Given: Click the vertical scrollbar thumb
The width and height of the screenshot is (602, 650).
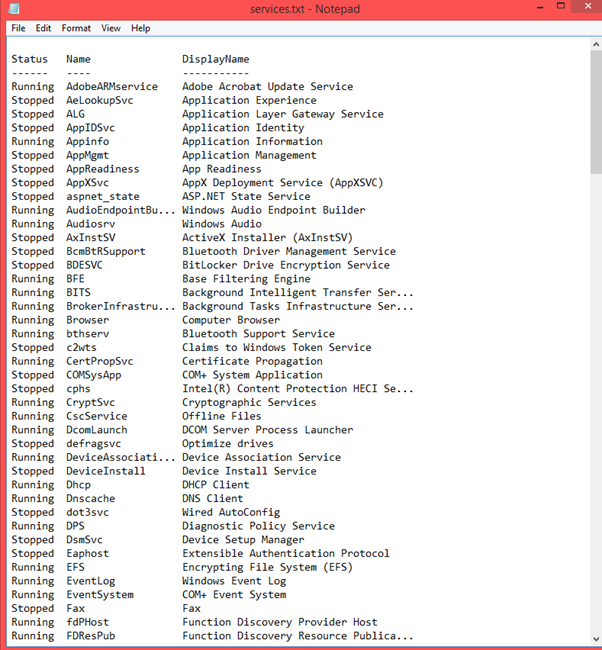Looking at the screenshot, I should coord(596,112).
